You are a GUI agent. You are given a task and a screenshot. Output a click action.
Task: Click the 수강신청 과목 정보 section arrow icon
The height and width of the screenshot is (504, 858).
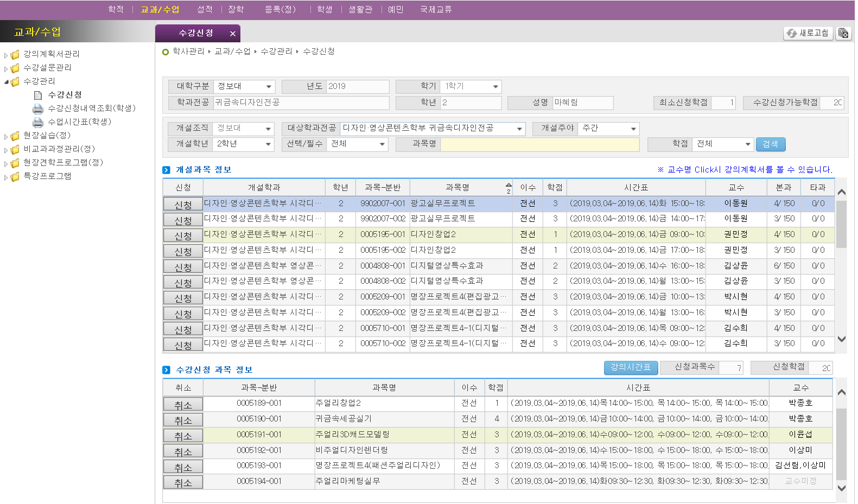[166, 370]
